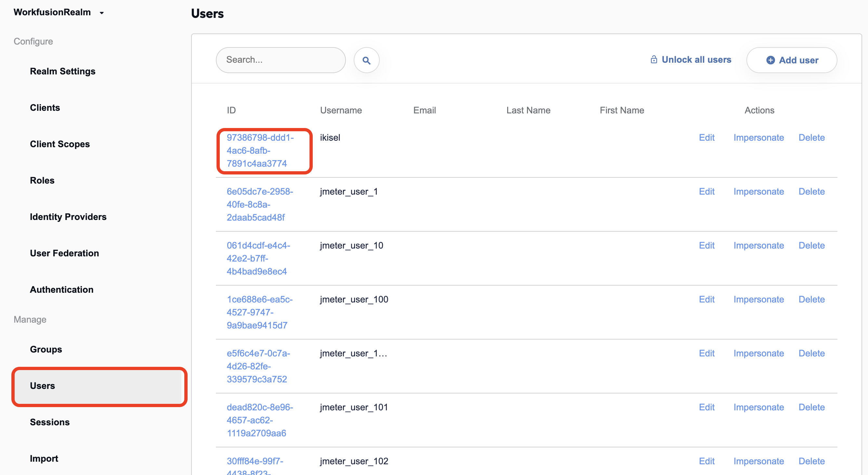The width and height of the screenshot is (868, 475).
Task: Click the Username column header
Action: [x=341, y=110]
